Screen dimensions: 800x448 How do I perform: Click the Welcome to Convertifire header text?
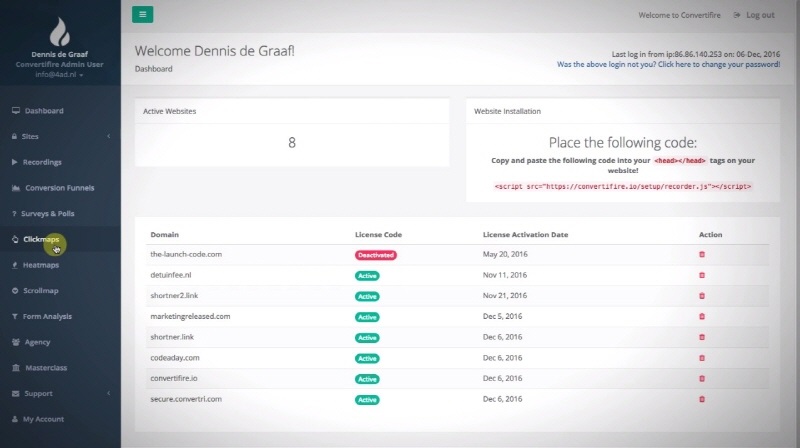(680, 15)
